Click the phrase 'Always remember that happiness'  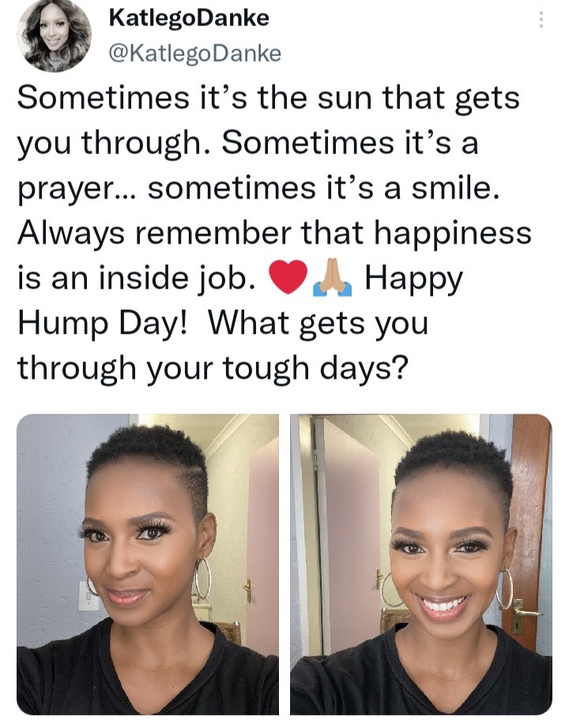274,233
